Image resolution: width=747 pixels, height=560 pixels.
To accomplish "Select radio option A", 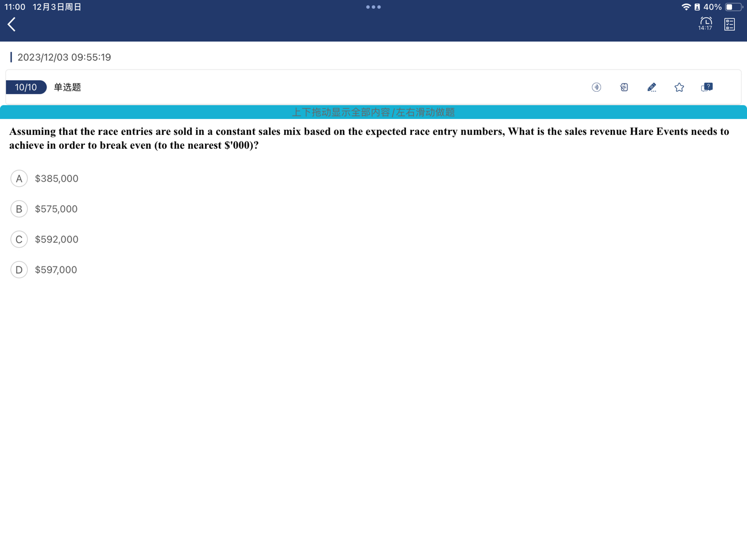I will pos(19,179).
